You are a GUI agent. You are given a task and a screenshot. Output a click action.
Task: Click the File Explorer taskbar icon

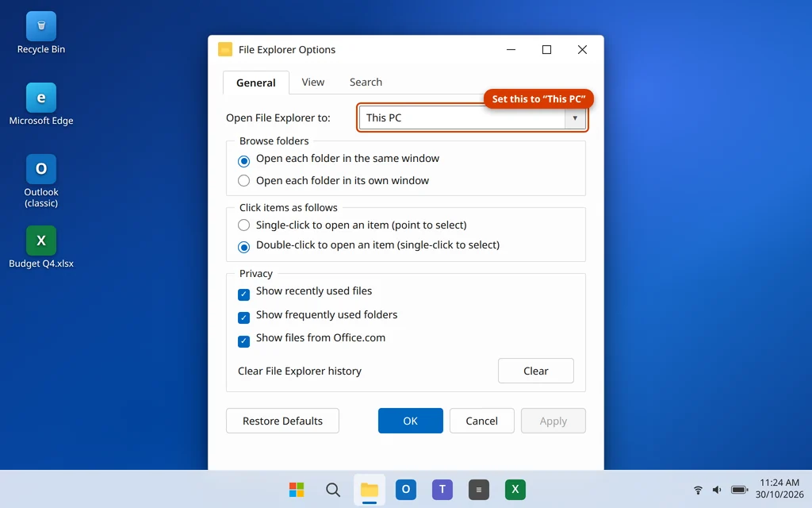pyautogui.click(x=370, y=489)
